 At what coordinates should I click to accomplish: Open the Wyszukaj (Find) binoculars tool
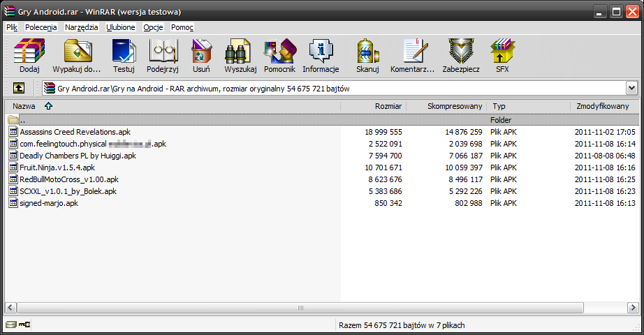pos(240,56)
